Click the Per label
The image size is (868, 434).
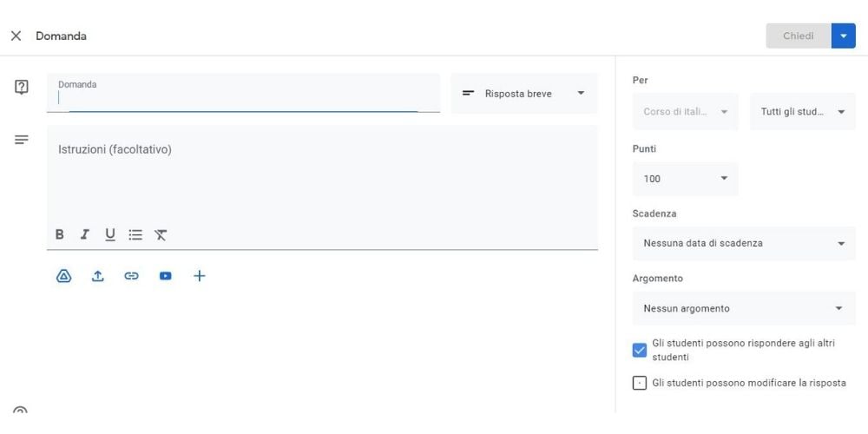point(640,80)
